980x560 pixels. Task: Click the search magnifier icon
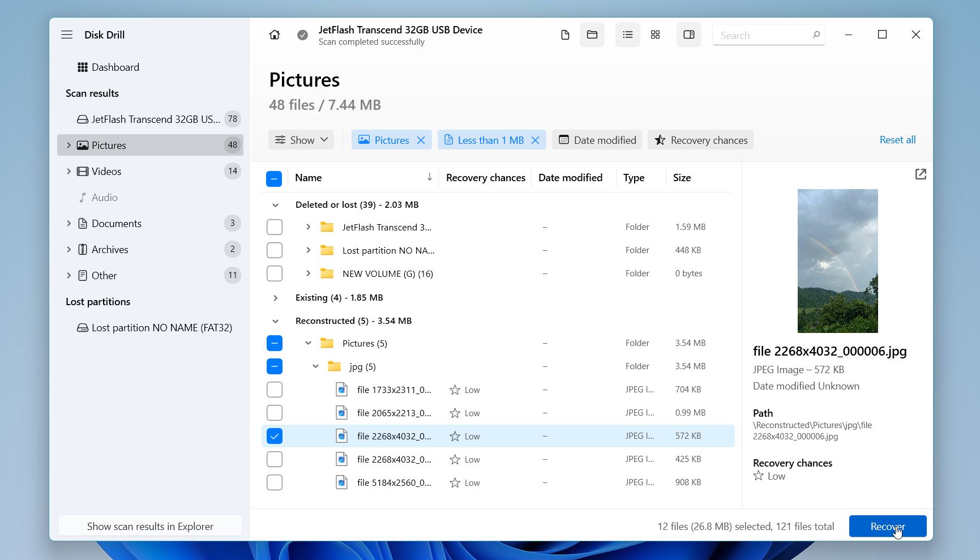click(x=816, y=35)
